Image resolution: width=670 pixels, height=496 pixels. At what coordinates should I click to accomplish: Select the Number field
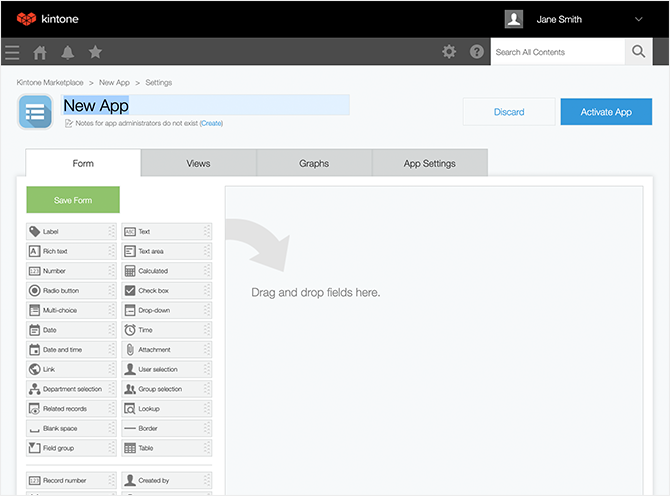click(x=71, y=271)
